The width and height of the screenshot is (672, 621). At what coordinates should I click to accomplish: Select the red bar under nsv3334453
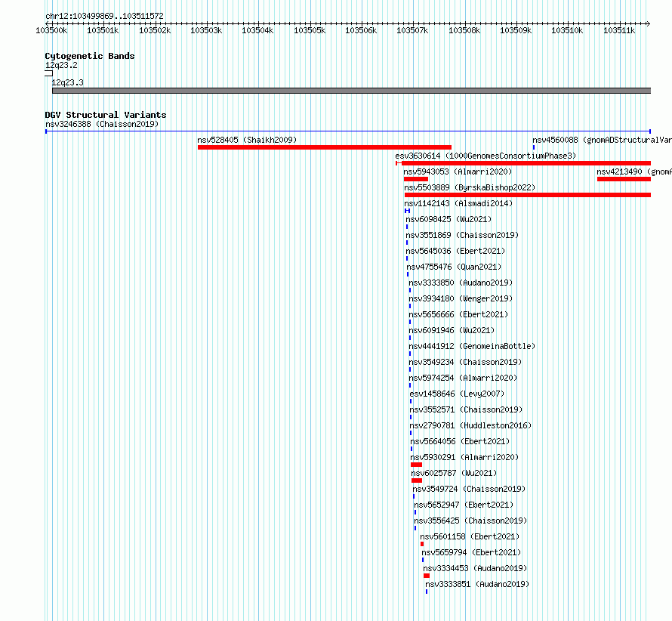click(427, 576)
